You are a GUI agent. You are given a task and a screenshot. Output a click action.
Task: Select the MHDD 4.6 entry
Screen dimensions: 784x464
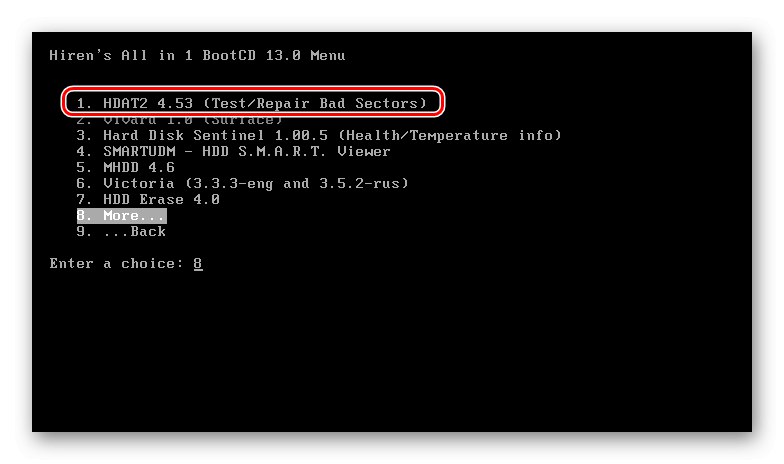(x=126, y=167)
